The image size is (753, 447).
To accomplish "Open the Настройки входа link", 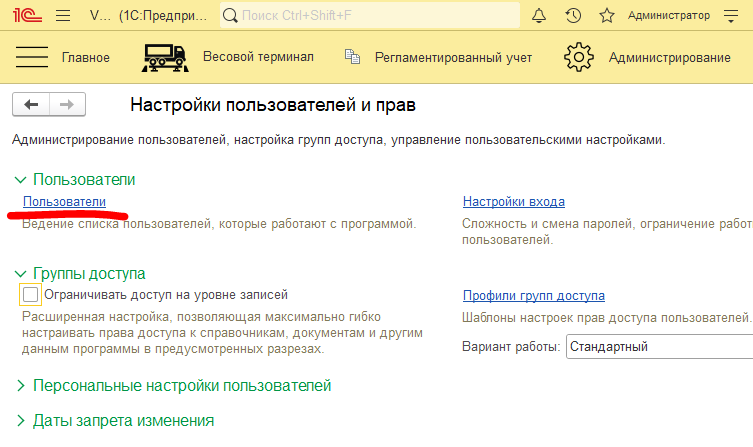I will [x=513, y=202].
